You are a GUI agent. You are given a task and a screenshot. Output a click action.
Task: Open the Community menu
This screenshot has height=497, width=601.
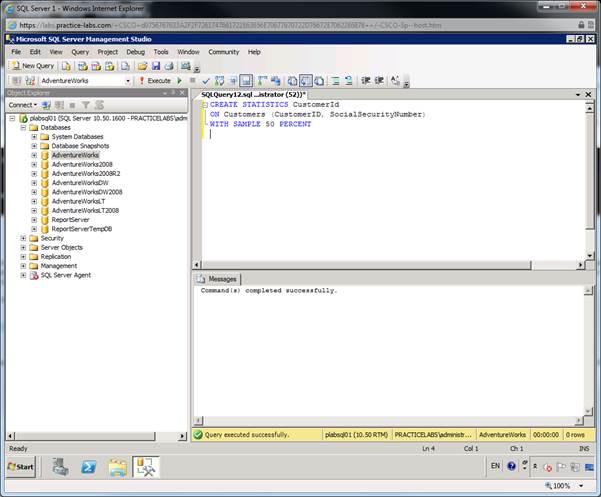click(224, 52)
